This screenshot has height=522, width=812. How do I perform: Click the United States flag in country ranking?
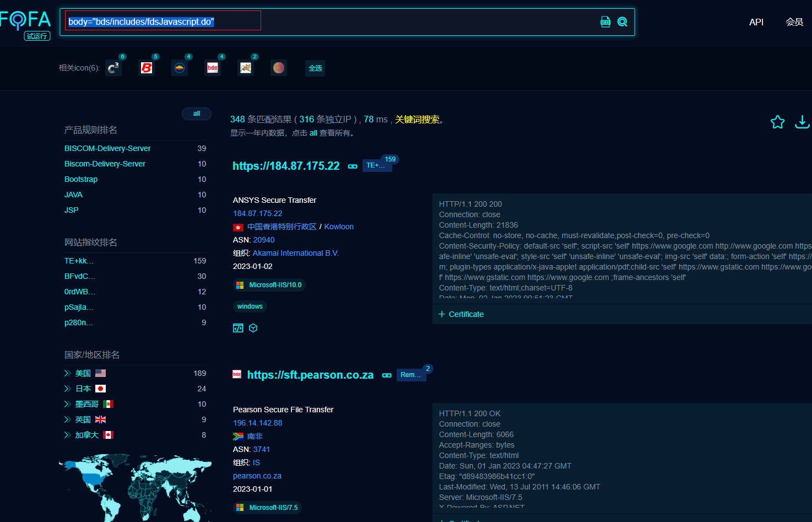pos(100,373)
